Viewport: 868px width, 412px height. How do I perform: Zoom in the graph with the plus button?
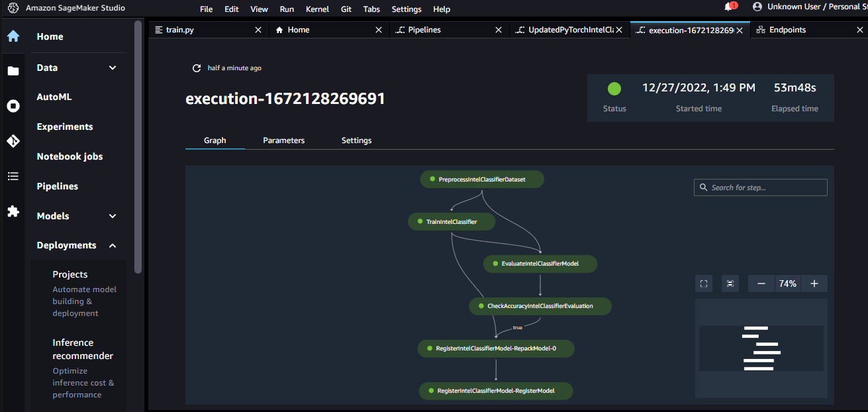point(814,283)
